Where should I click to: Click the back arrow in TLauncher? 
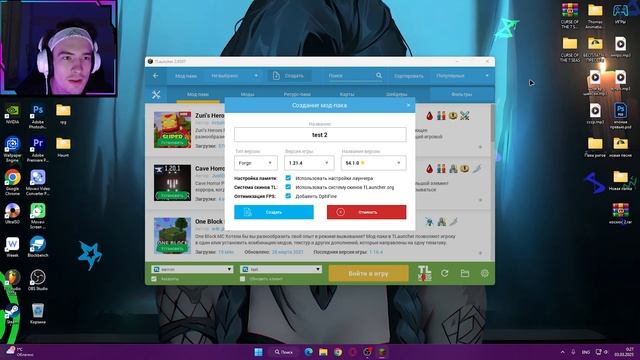point(156,76)
